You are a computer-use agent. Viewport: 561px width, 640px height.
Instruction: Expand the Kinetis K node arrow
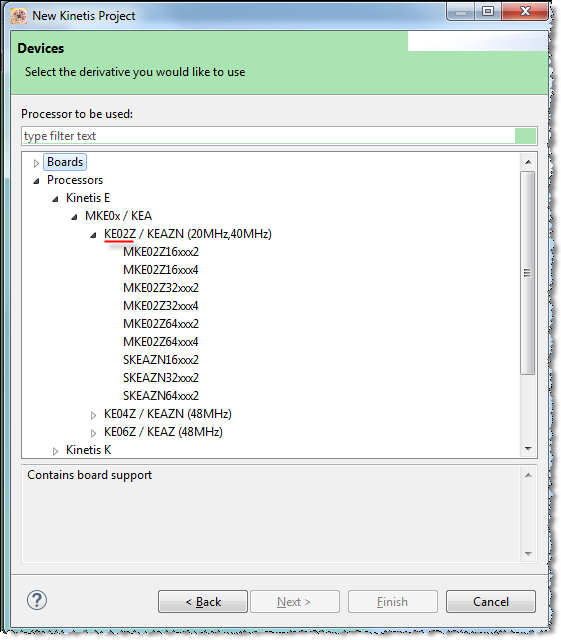56,451
